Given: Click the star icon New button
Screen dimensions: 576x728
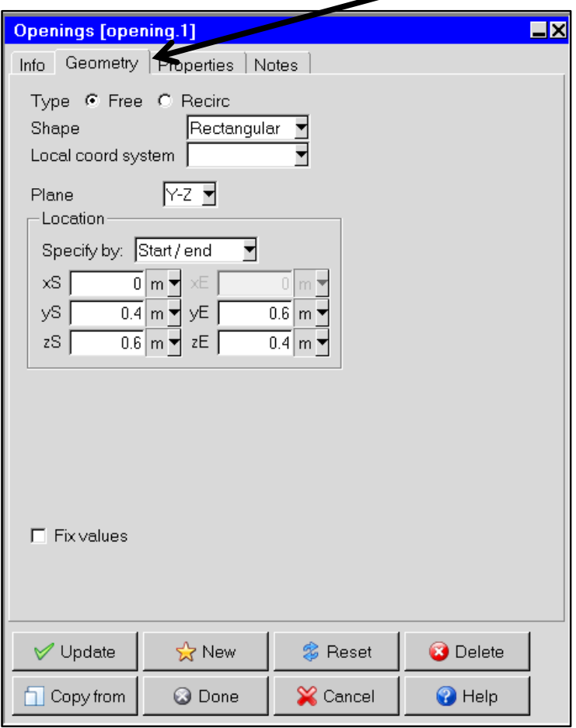Looking at the screenshot, I should [206, 652].
